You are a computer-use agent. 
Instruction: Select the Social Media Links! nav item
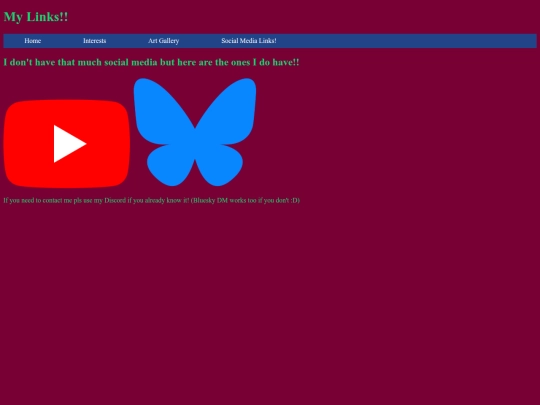pos(249,41)
